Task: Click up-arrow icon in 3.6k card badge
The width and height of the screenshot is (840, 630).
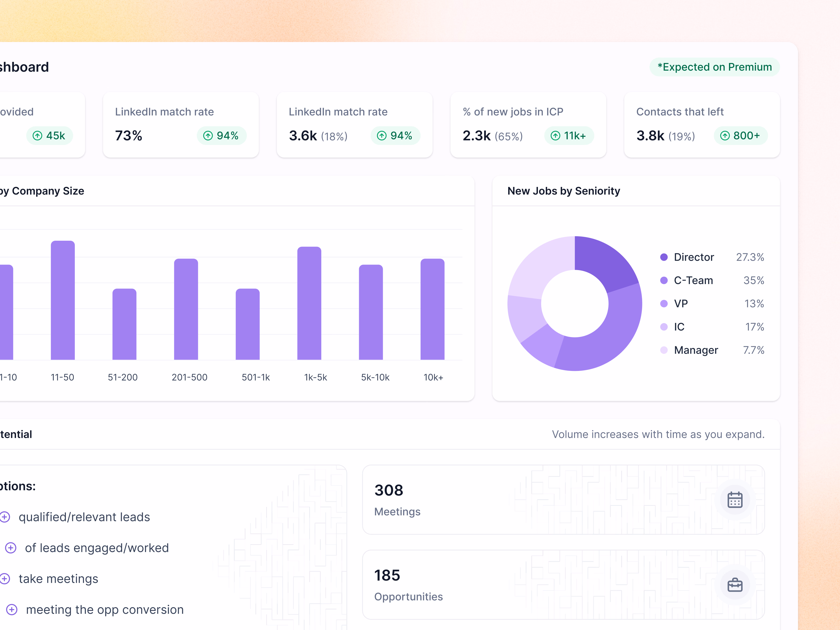Action: point(382,135)
